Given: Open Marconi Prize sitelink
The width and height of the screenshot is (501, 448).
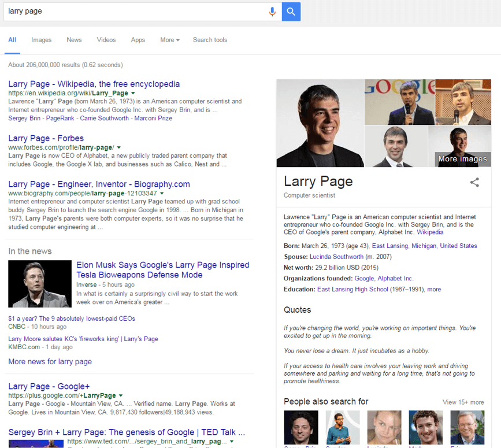Looking at the screenshot, I should click(153, 119).
